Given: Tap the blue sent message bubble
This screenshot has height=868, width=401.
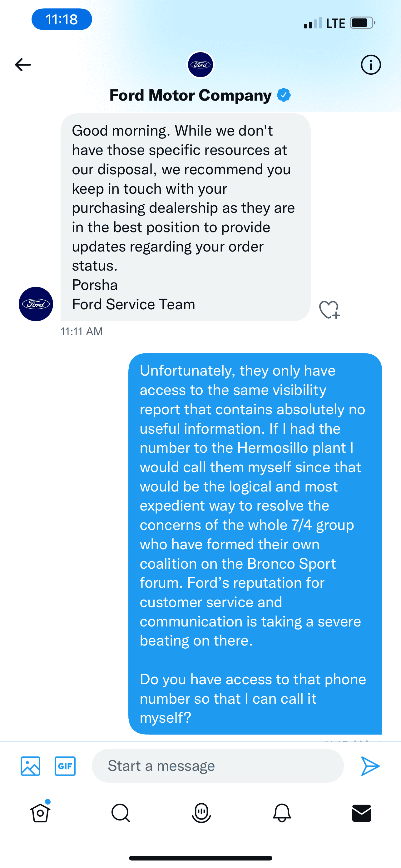Looking at the screenshot, I should pos(255,543).
